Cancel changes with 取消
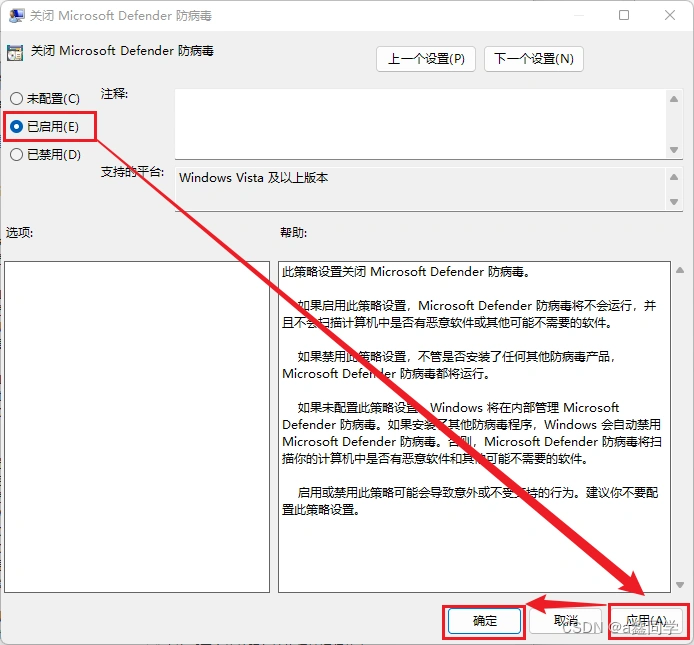 click(566, 621)
